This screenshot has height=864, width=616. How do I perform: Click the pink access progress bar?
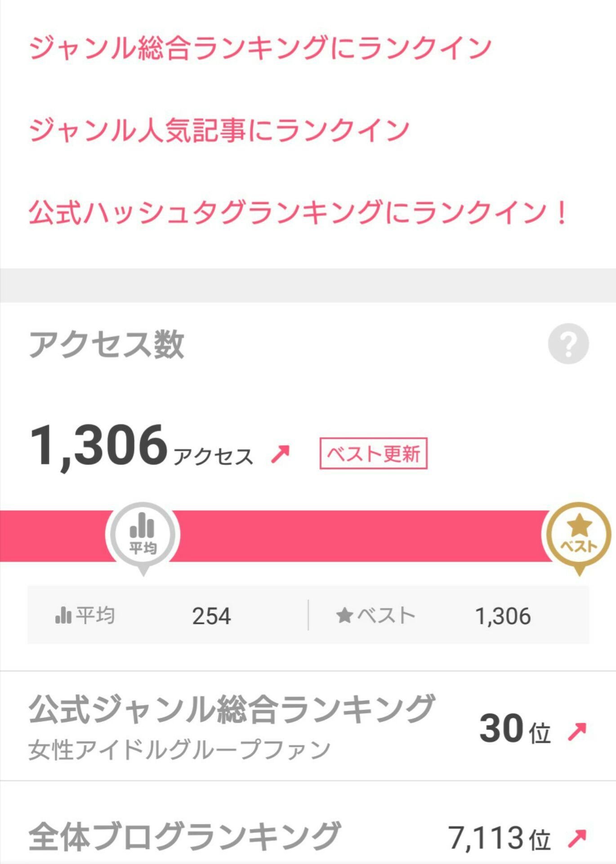click(x=360, y=535)
